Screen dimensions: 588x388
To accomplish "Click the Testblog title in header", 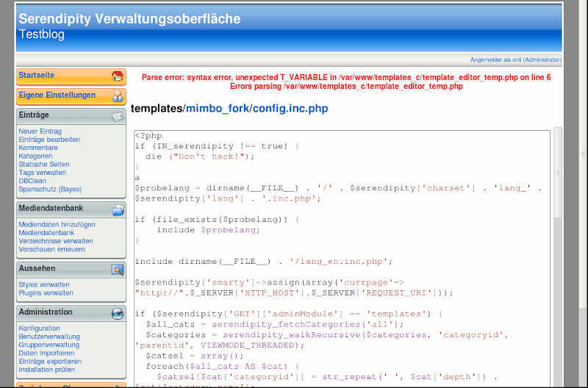I will (x=42, y=34).
